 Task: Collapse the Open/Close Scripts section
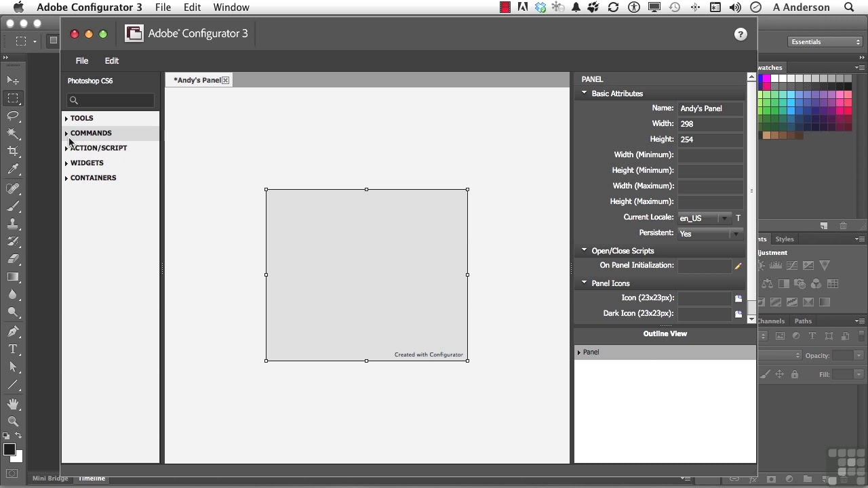click(x=584, y=250)
